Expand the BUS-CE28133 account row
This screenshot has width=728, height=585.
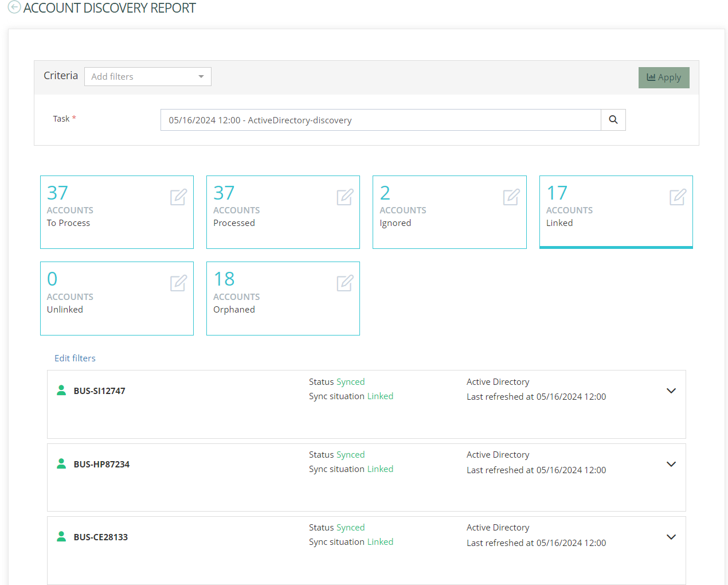coord(671,537)
